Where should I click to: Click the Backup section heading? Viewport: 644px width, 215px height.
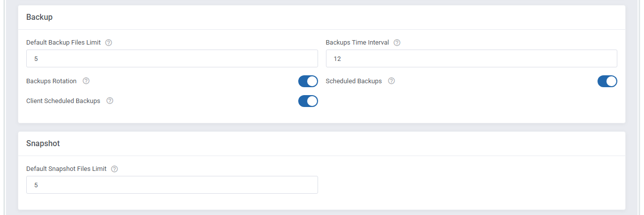point(40,17)
